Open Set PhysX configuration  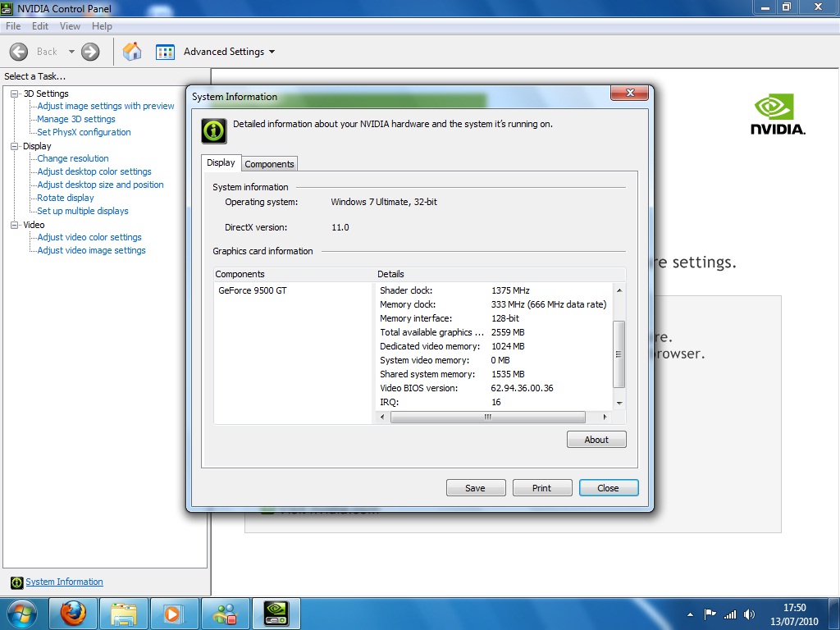84,132
